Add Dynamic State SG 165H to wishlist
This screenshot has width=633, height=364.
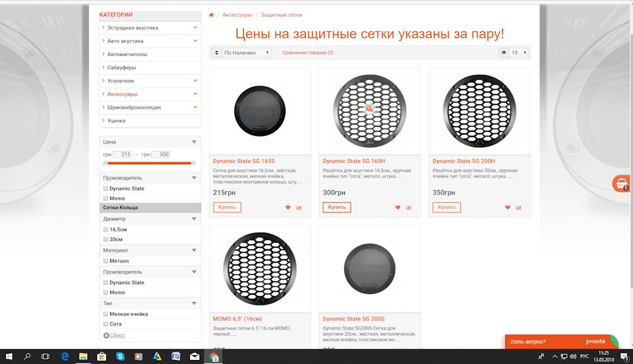(398, 208)
